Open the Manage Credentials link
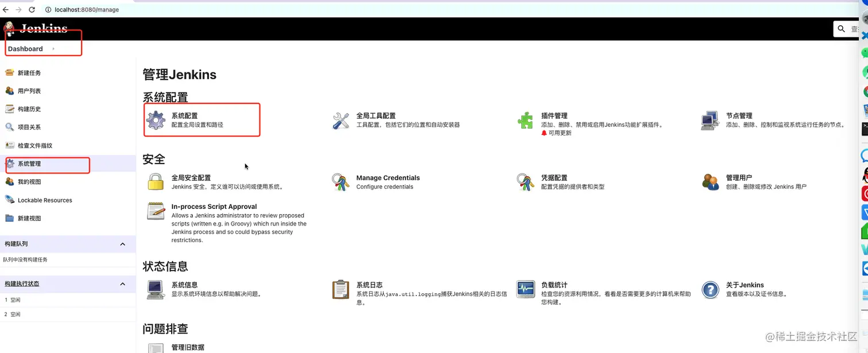Image resolution: width=868 pixels, height=353 pixels. pyautogui.click(x=388, y=178)
